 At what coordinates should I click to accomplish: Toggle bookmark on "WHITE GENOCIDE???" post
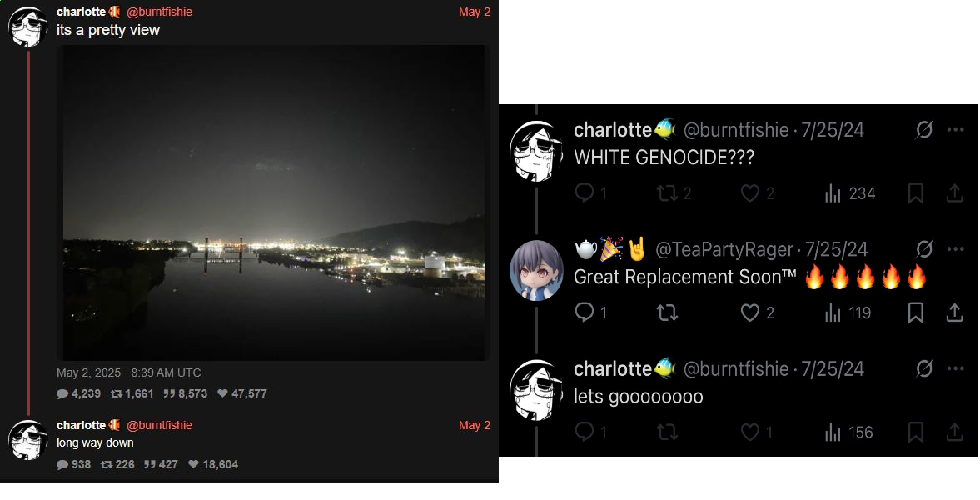[916, 193]
